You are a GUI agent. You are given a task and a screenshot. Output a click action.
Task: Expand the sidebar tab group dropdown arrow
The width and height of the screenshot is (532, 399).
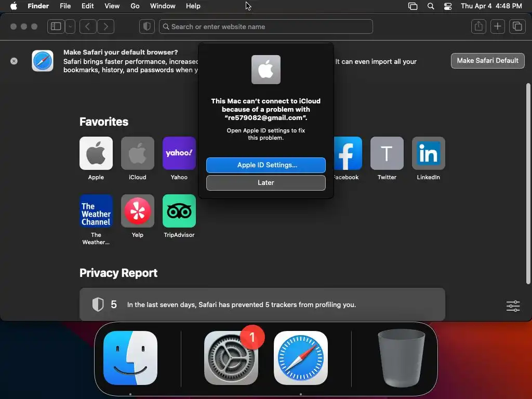pos(70,26)
